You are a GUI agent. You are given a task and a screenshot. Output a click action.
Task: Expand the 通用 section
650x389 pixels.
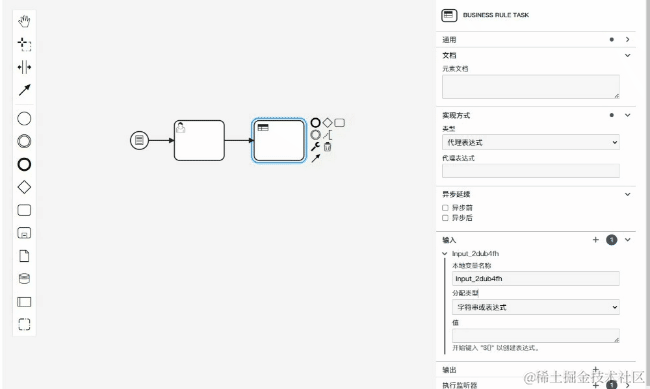pyautogui.click(x=627, y=39)
